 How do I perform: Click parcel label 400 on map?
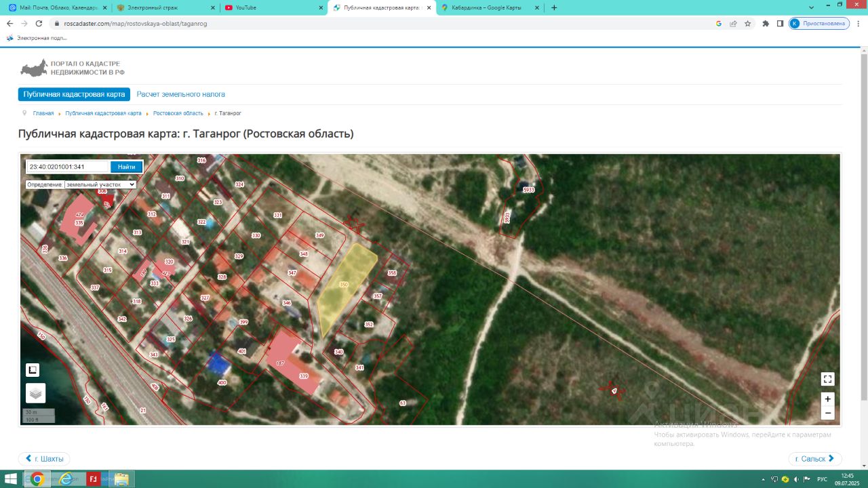click(x=222, y=383)
